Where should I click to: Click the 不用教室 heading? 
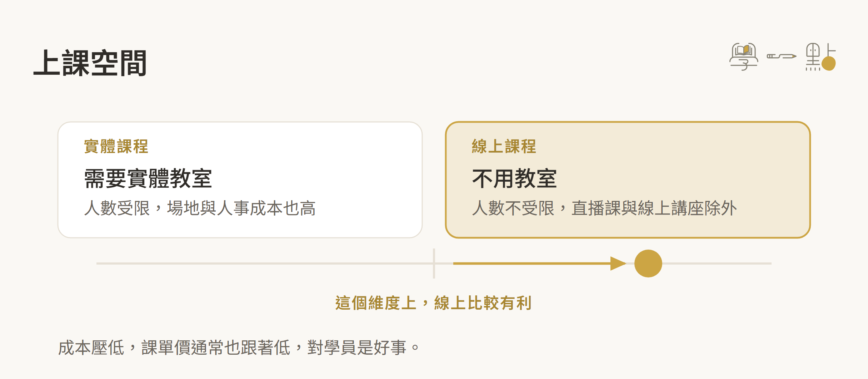pyautogui.click(x=514, y=178)
